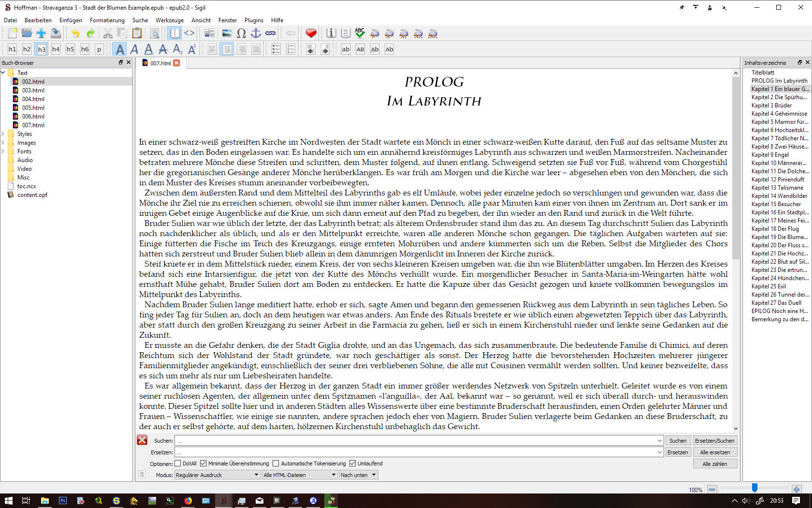This screenshot has width=812, height=508.
Task: Apply strikethrough text formatting
Action: coord(163,49)
